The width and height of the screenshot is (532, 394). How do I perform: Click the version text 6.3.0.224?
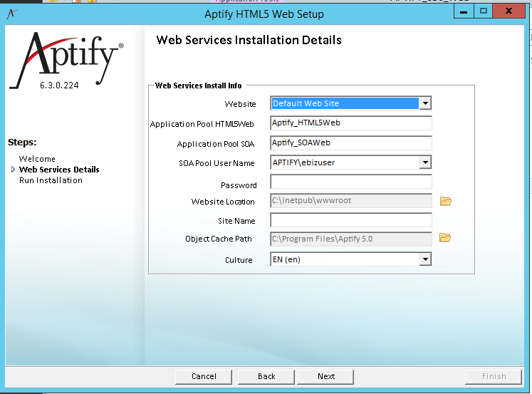pos(59,85)
